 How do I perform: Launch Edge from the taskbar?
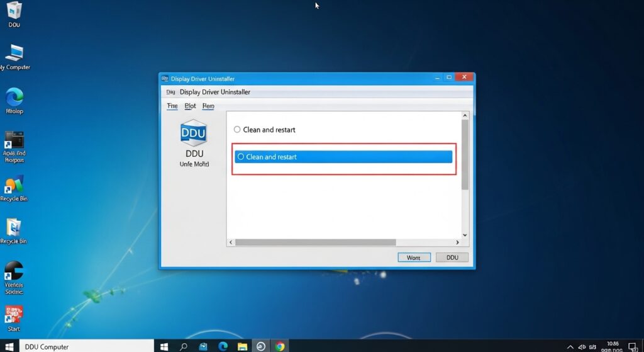pyautogui.click(x=223, y=347)
